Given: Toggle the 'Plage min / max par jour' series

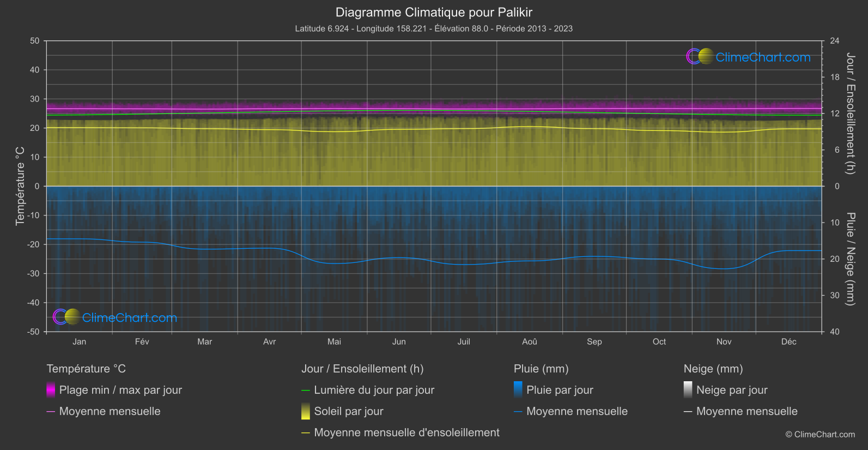Looking at the screenshot, I should [x=120, y=390].
